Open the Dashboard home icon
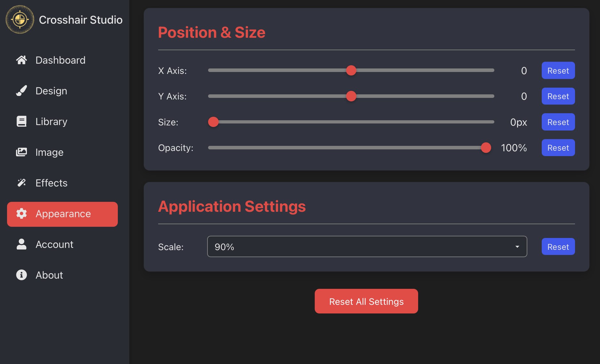600x364 pixels. [21, 60]
